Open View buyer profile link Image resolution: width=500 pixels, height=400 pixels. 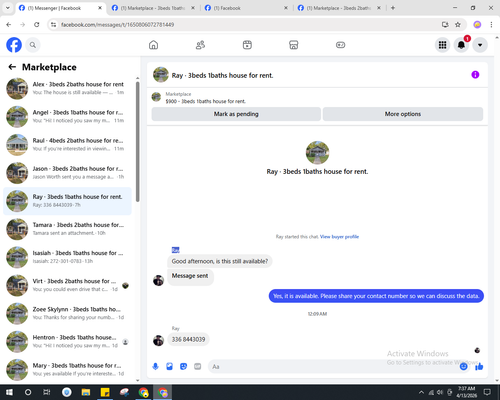[x=339, y=237]
